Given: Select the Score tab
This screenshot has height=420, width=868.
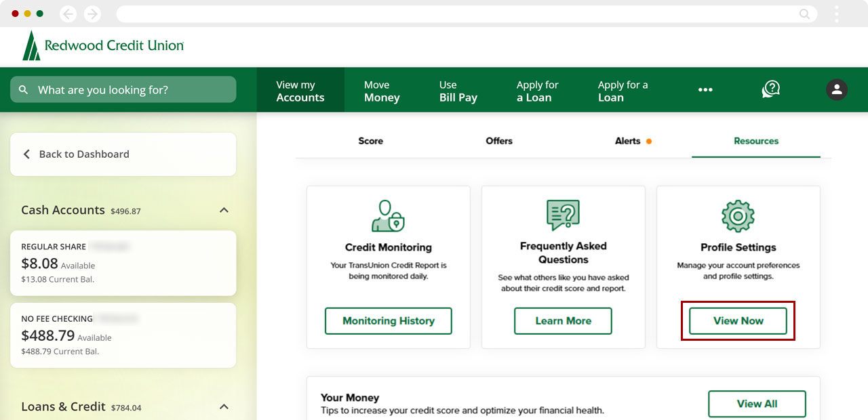Looking at the screenshot, I should (370, 141).
